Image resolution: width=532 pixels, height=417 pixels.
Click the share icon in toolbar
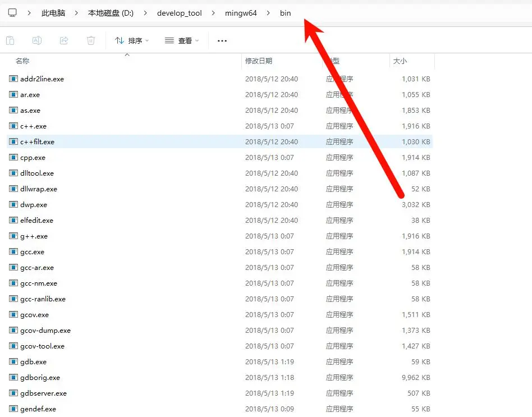(64, 41)
